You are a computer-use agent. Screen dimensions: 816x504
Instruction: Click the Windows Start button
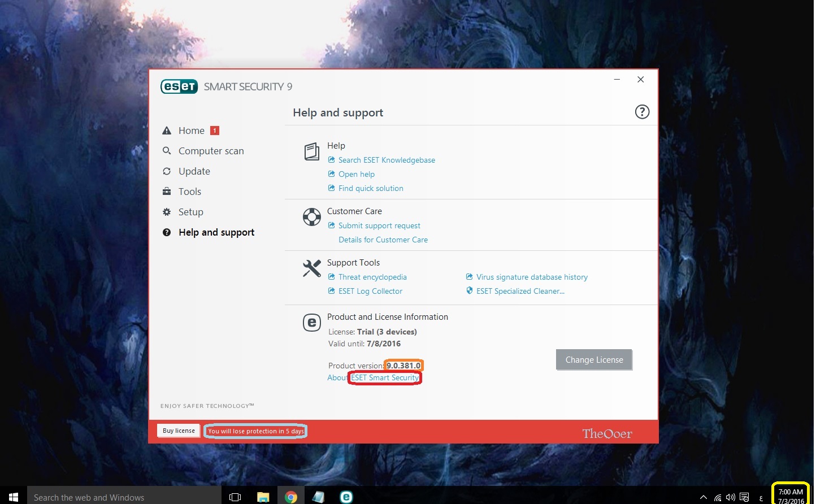tap(14, 497)
